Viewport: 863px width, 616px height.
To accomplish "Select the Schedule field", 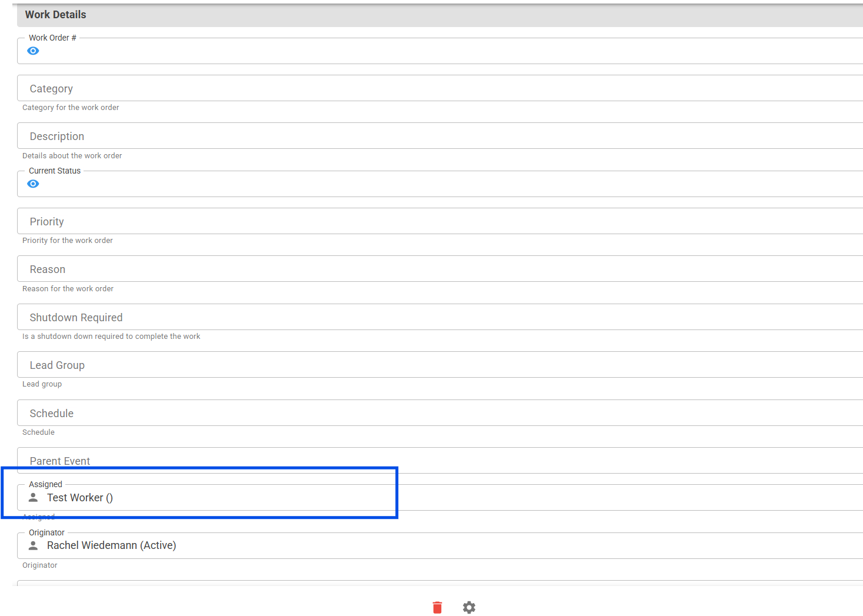I will point(440,413).
